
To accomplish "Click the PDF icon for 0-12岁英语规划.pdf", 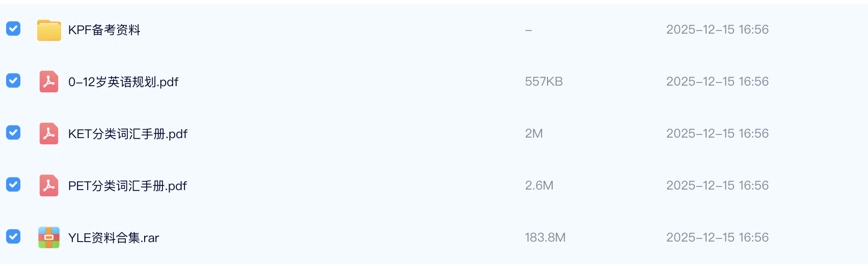I will tap(49, 82).
